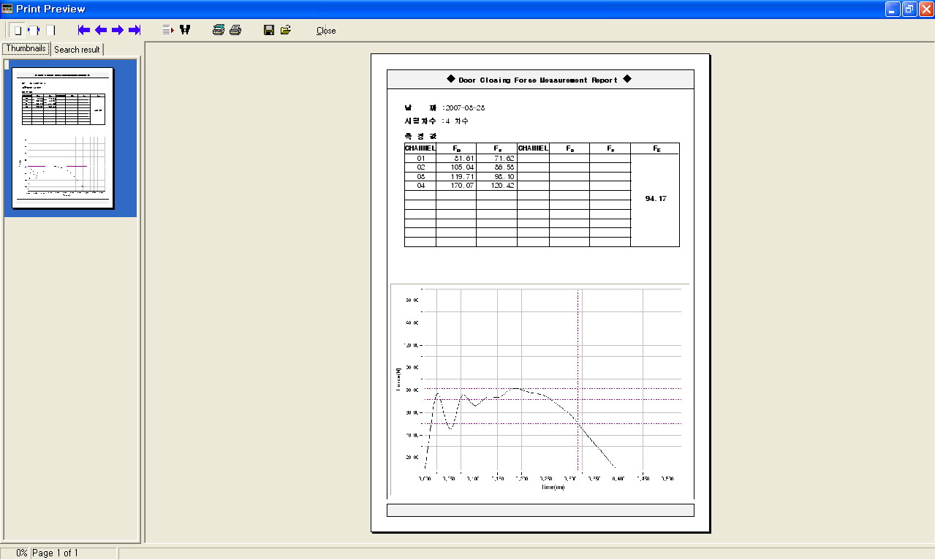This screenshot has width=935, height=560.
Task: Click the table value 81.61
Action: pos(463,158)
